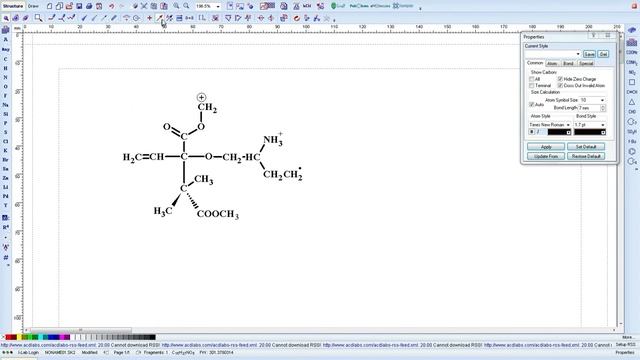Insert the NO2 radical from the right bar
This screenshot has width=640, height=360.
(632, 72)
